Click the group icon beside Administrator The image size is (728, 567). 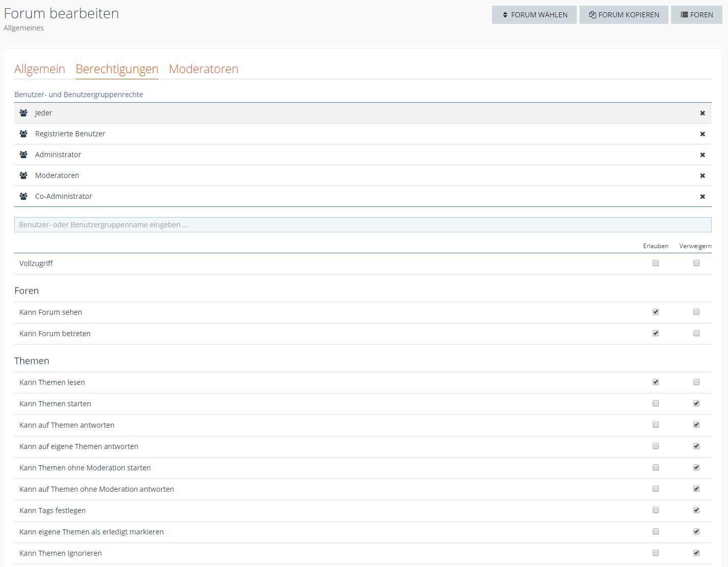point(23,155)
